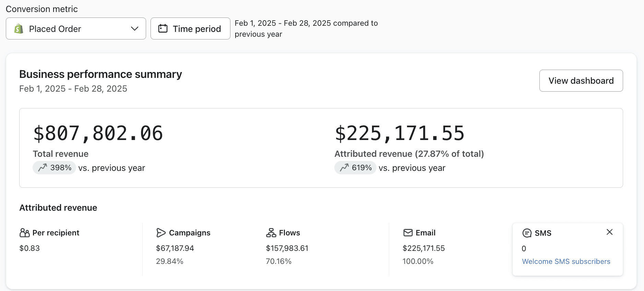Click the Shopify bag icon in metric dropdown
This screenshot has height=291, width=644.
19,29
